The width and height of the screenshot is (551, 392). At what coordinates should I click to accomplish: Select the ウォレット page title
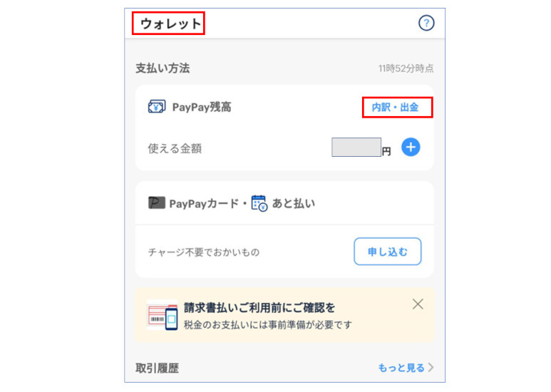tap(170, 24)
